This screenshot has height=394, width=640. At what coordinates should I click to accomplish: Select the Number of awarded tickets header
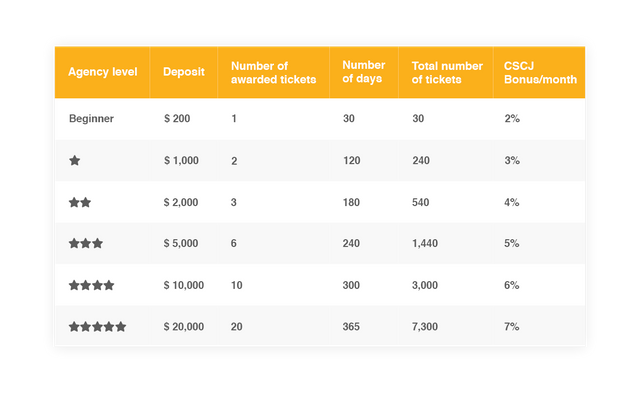[x=273, y=73]
